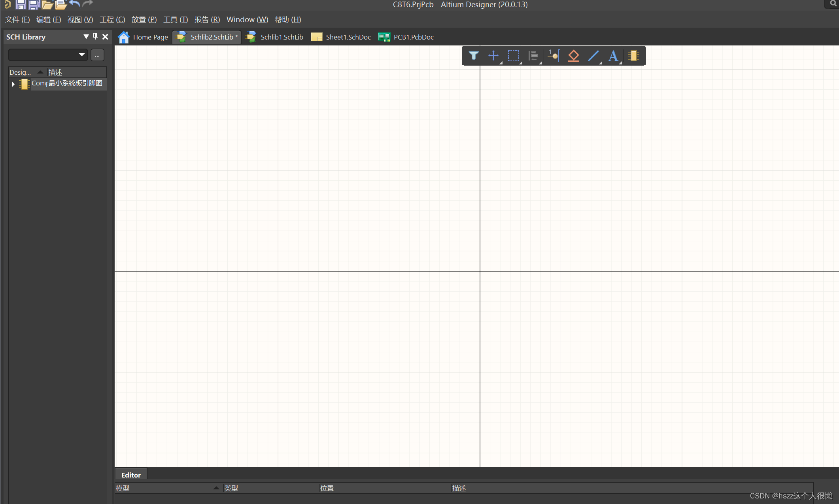Click the ellipsis button beside filter
The width and height of the screenshot is (839, 504).
[x=97, y=55]
